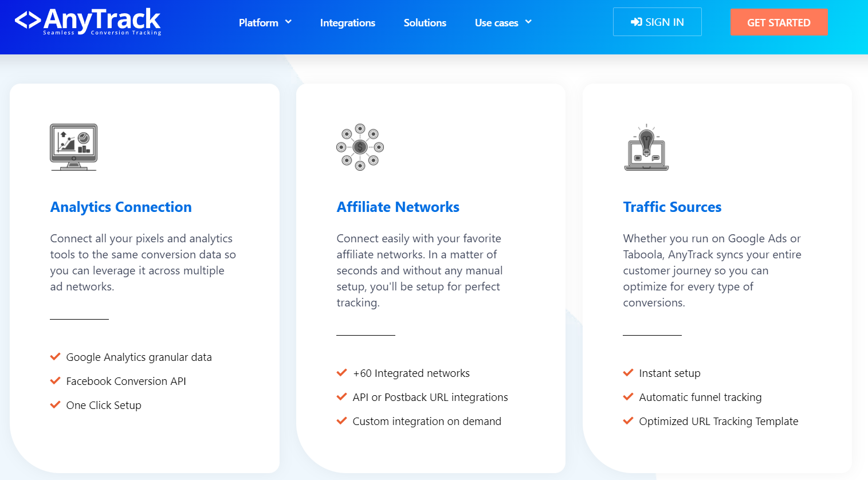This screenshot has height=480, width=868.
Task: Open the Integrations page
Action: (x=348, y=22)
